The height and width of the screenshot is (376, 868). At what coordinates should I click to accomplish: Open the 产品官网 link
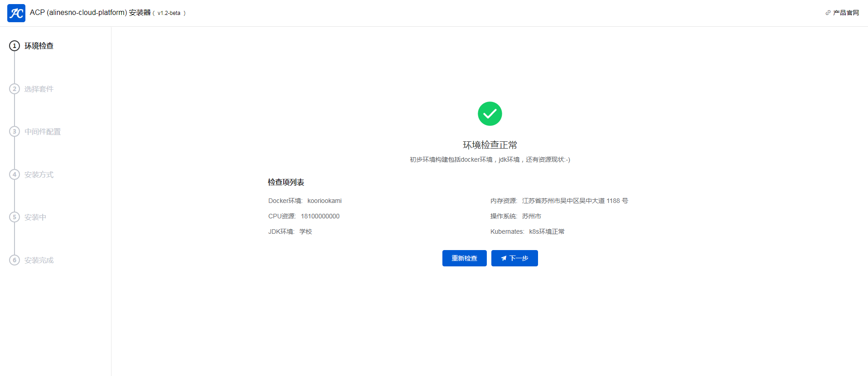tap(846, 13)
